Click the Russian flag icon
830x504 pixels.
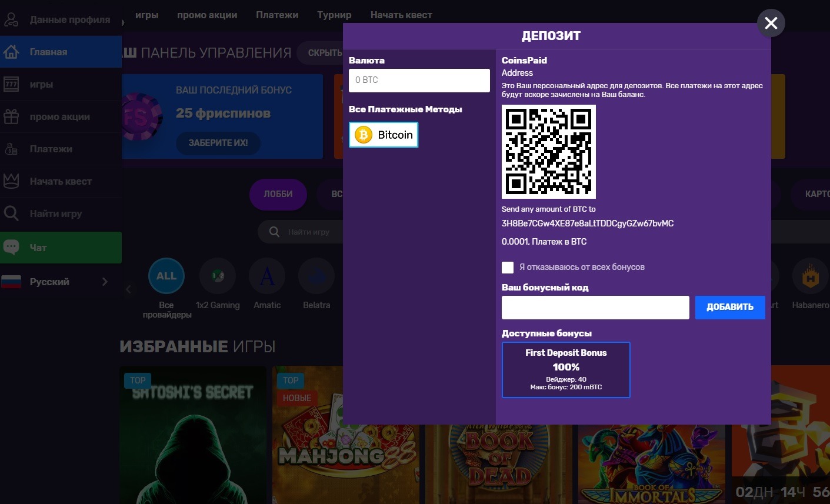(11, 282)
